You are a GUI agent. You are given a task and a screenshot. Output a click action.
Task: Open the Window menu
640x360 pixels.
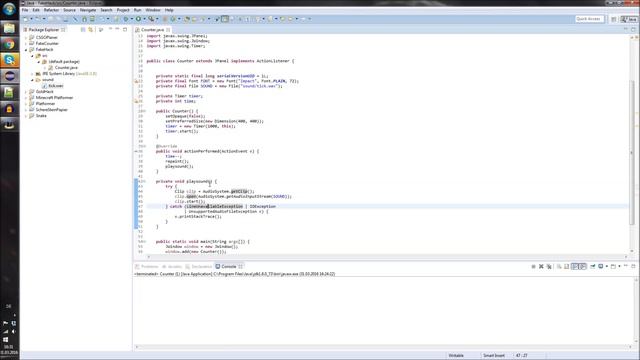coord(153,10)
